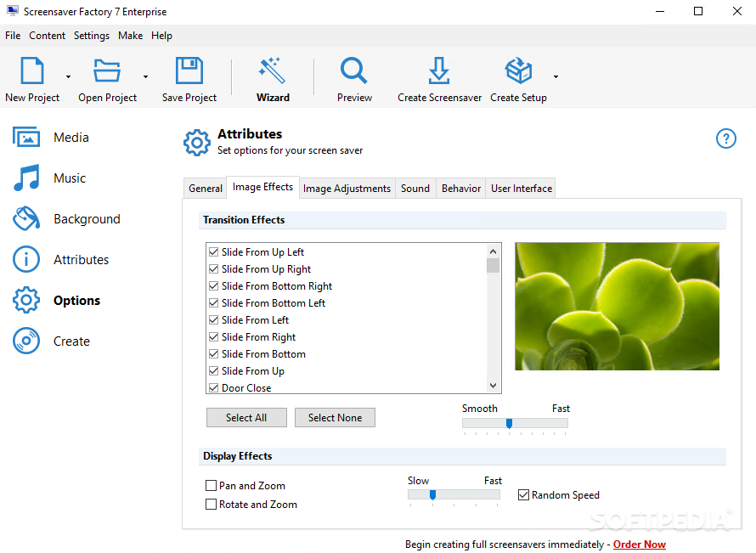Click the Order Now link
Image resolution: width=756 pixels, height=553 pixels.
(x=640, y=545)
